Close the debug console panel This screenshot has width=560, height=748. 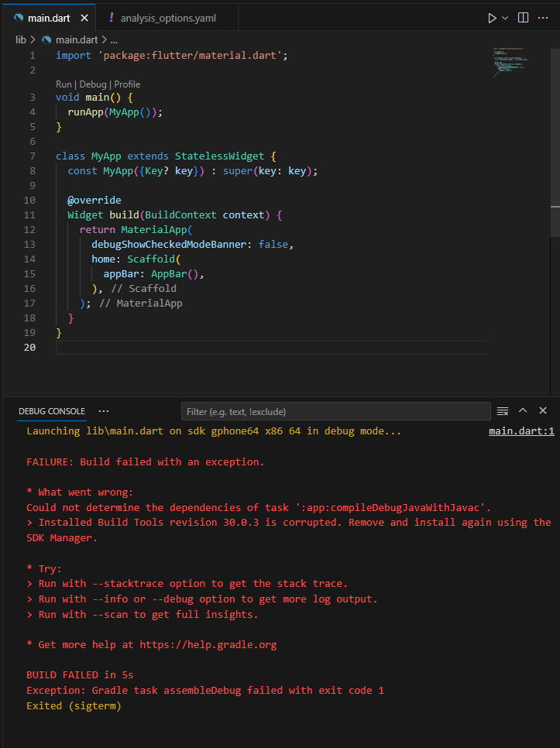point(543,410)
